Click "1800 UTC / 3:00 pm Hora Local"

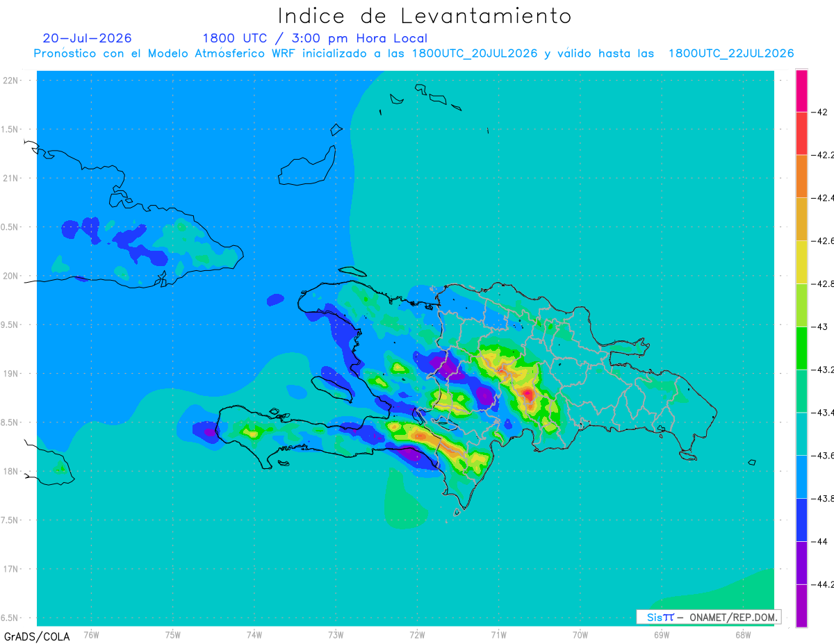(315, 38)
